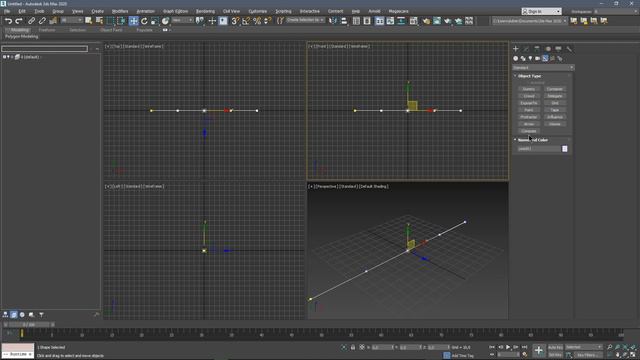Viewport: 640px width, 360px height.
Task: Activate Select Object tool
Action: [x=89, y=20]
